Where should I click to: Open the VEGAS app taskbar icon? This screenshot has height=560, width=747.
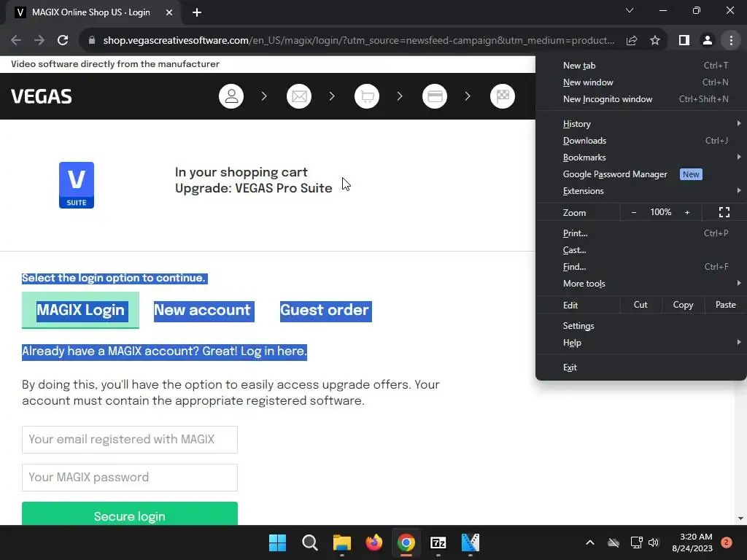pos(471,542)
